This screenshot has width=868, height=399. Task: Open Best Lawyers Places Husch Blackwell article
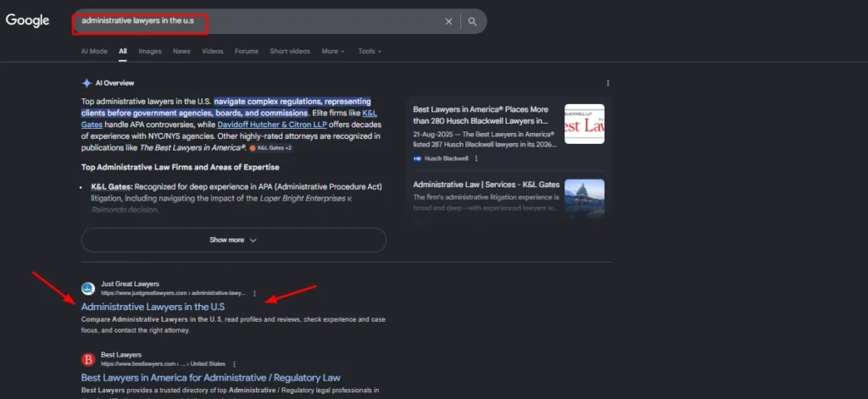coord(481,115)
